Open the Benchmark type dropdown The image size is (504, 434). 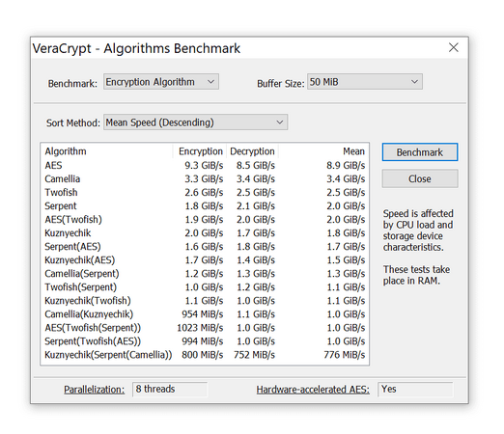point(161,82)
